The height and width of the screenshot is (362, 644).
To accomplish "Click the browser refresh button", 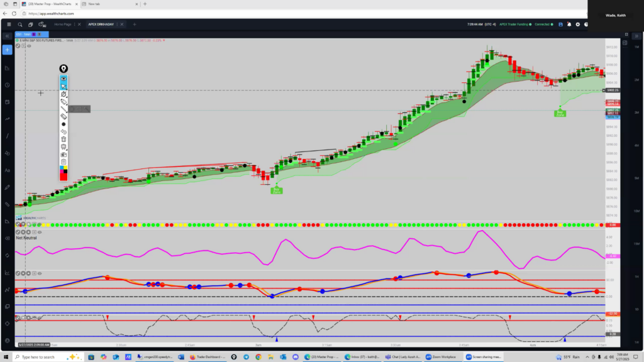I will [14, 14].
